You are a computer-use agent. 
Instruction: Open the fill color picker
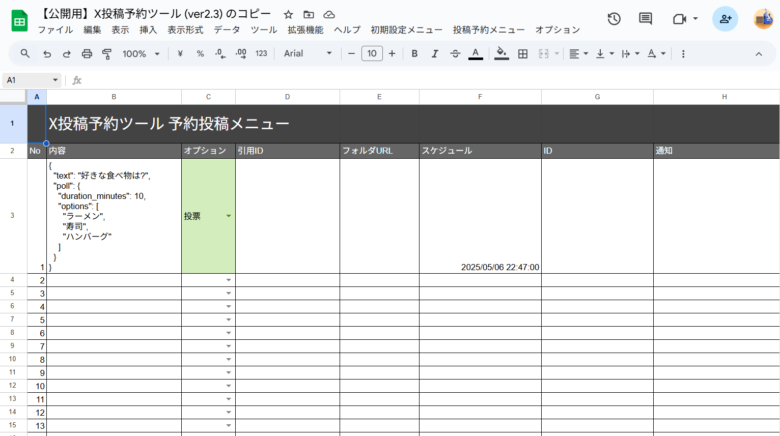(501, 54)
